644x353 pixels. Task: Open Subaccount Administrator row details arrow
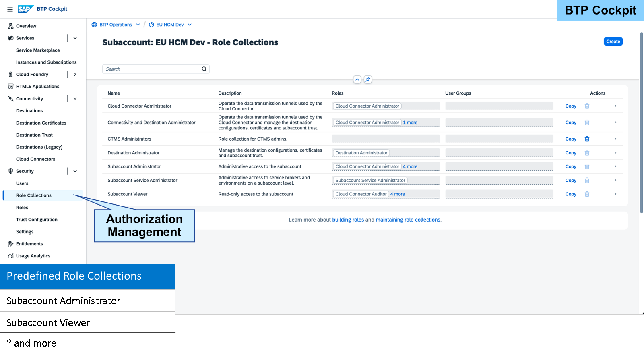(615, 166)
